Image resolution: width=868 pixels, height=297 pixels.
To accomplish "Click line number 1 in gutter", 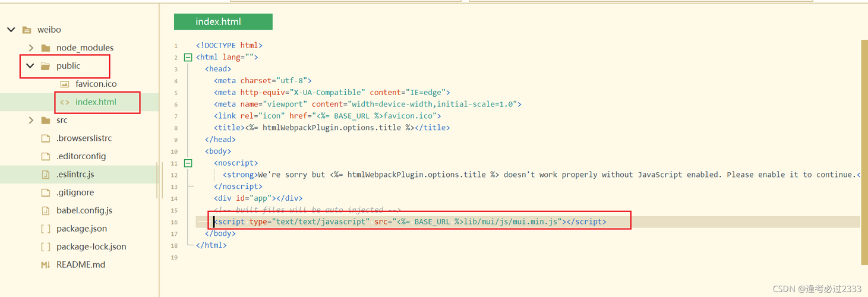I will [176, 46].
